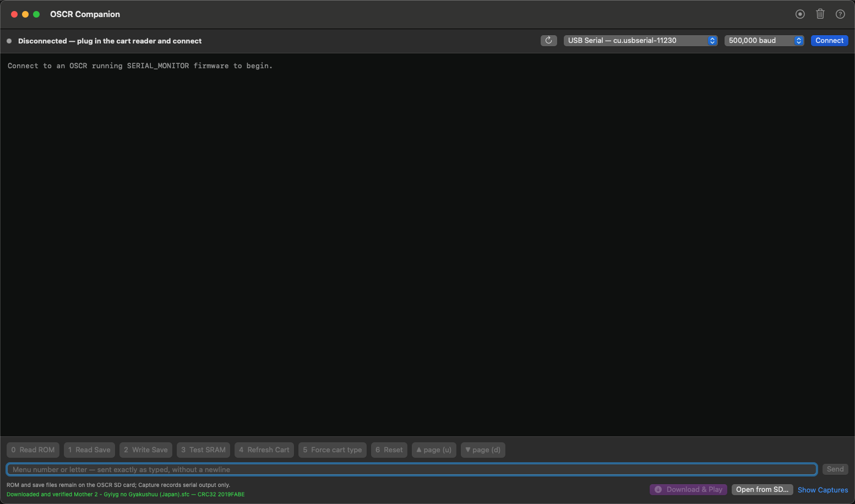Viewport: 855px width, 504px height.
Task: Click the page (d) down button
Action: click(x=483, y=450)
